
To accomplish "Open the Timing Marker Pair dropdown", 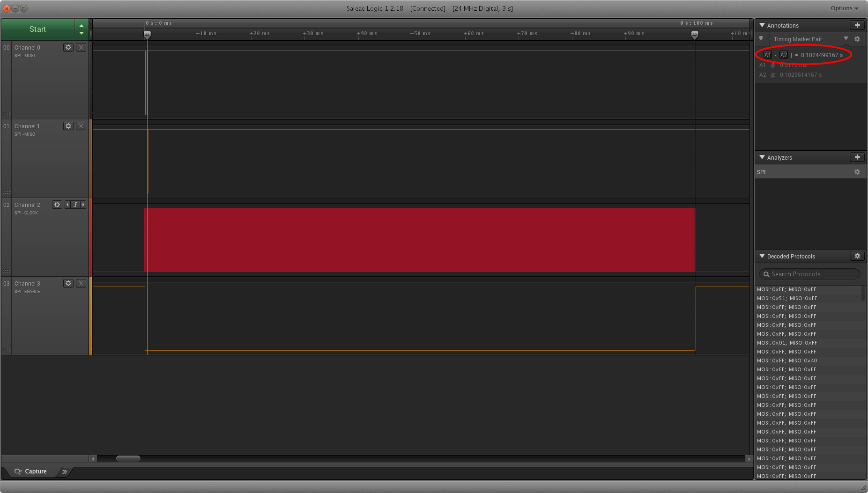I will point(846,39).
